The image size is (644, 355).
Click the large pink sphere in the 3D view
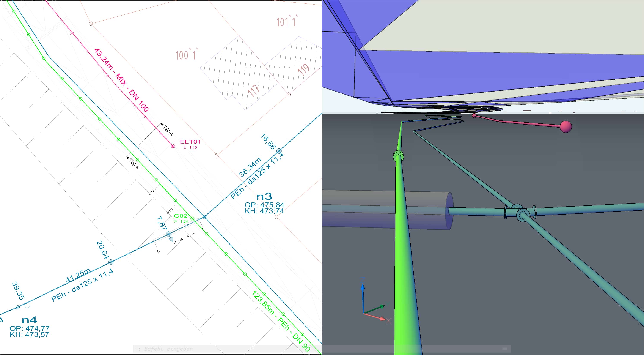565,127
